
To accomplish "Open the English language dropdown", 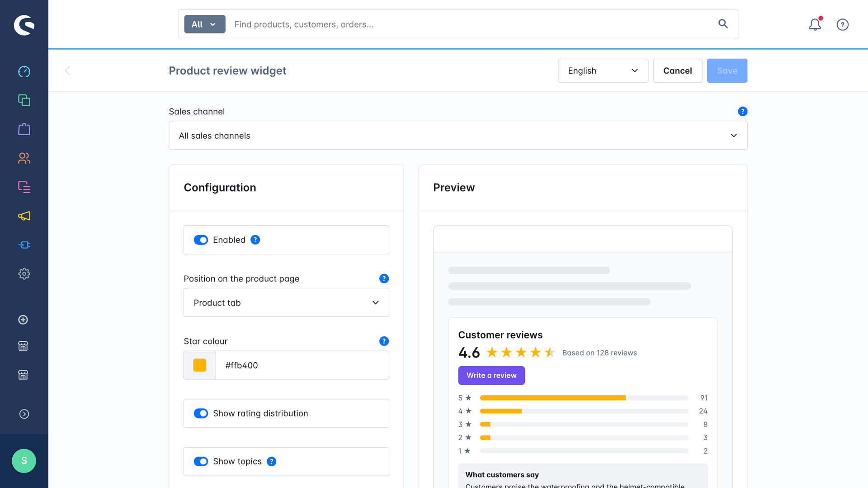I will [603, 70].
